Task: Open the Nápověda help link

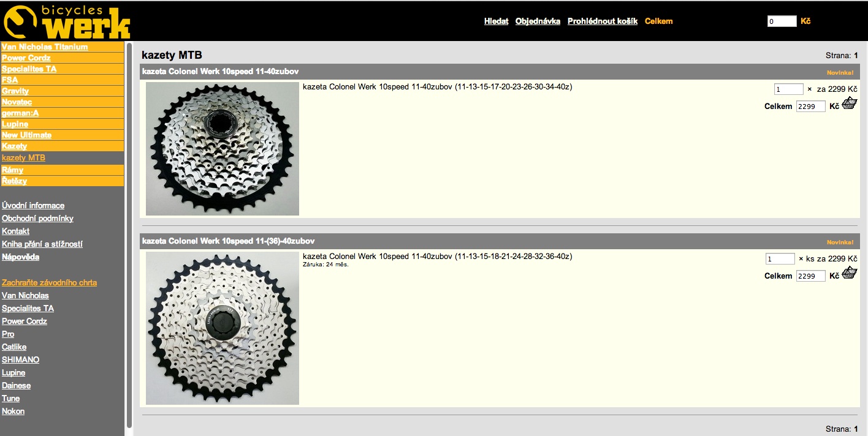Action: pyautogui.click(x=20, y=257)
